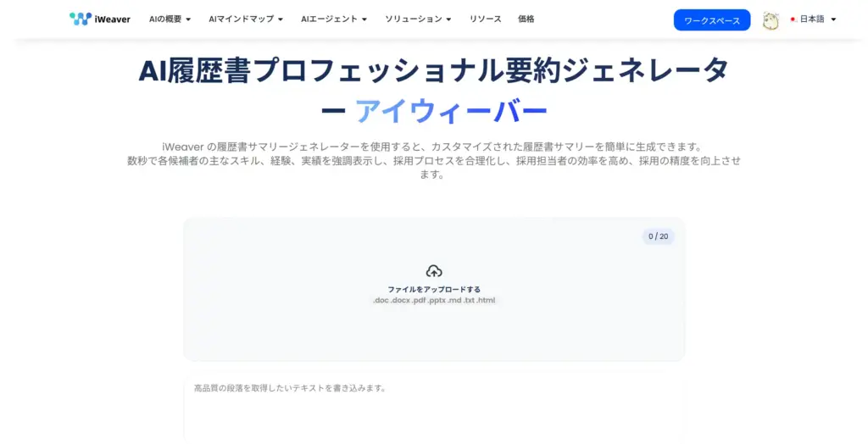Click the blue アイウィーバー heading text
The image size is (868, 444).
coord(450,111)
